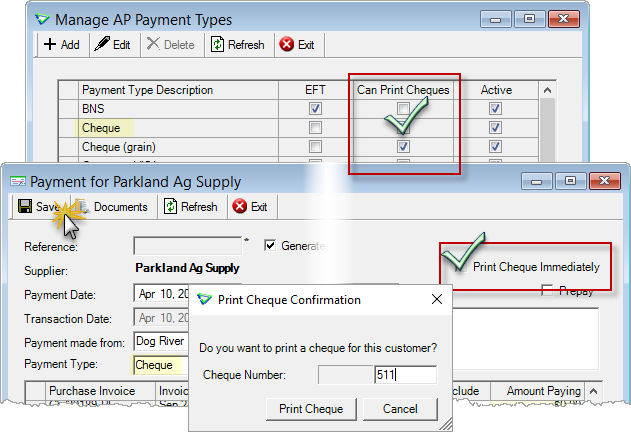Close the Payment for Parkland Ag Supply window

604,181
